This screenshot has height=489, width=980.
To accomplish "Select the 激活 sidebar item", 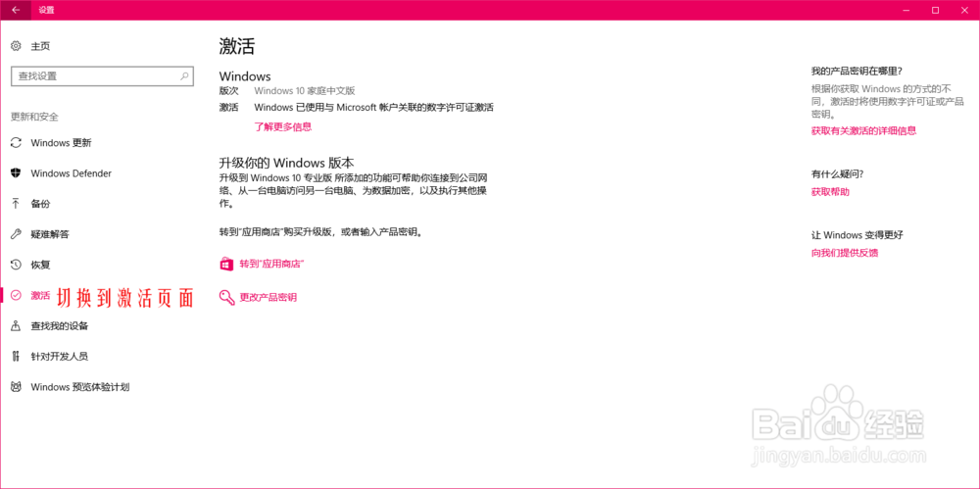I will 40,296.
